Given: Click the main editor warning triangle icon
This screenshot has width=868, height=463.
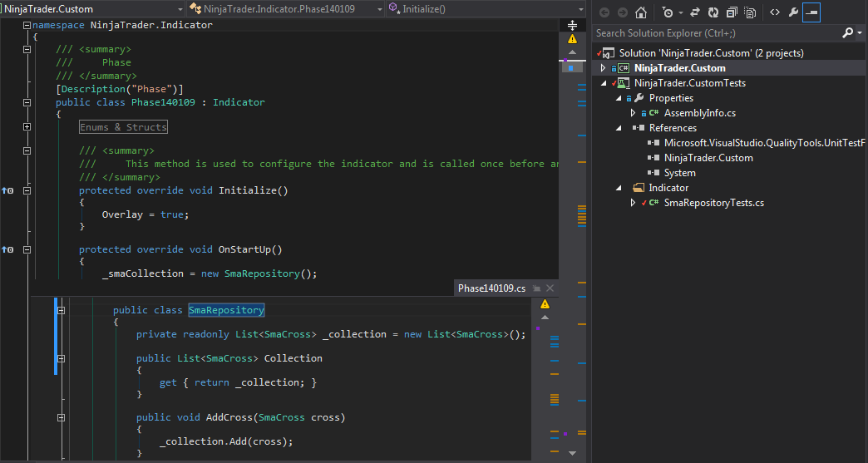Looking at the screenshot, I should (572, 39).
